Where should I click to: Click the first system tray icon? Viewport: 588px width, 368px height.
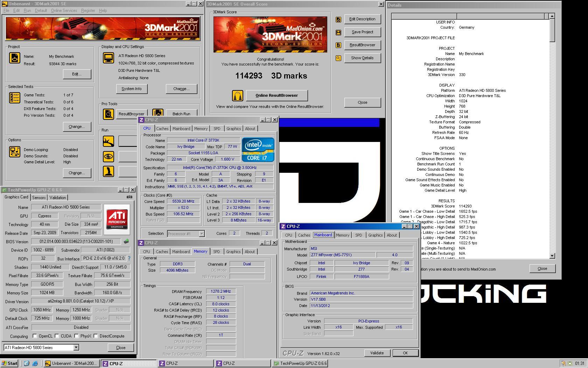[x=563, y=363]
